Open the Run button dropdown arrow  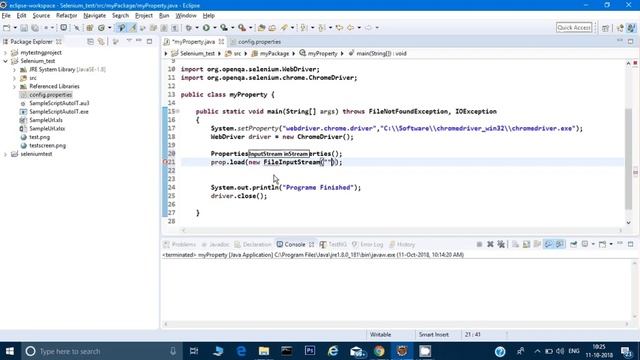pos(214,28)
